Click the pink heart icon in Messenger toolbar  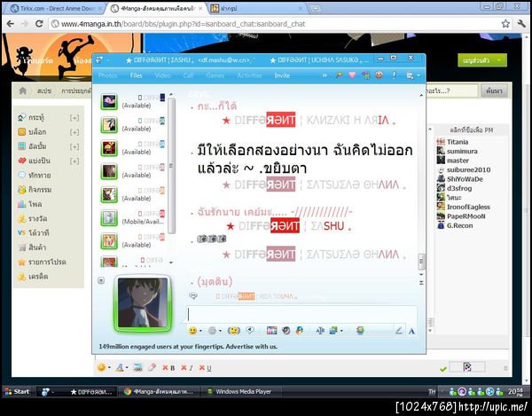[x=352, y=75]
